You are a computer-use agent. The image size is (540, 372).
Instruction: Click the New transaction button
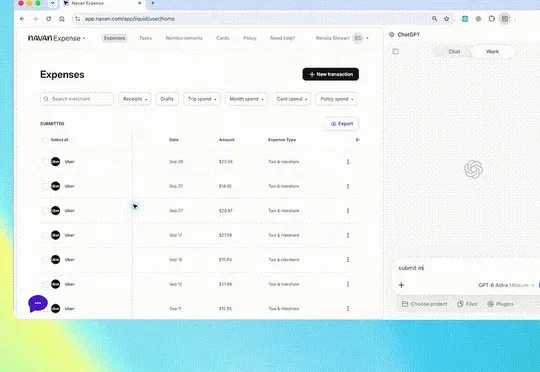point(331,74)
